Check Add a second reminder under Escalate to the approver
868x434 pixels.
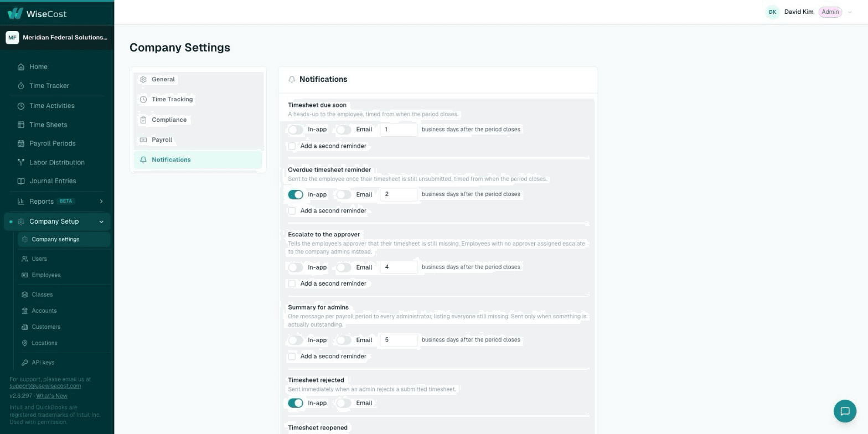pyautogui.click(x=292, y=283)
